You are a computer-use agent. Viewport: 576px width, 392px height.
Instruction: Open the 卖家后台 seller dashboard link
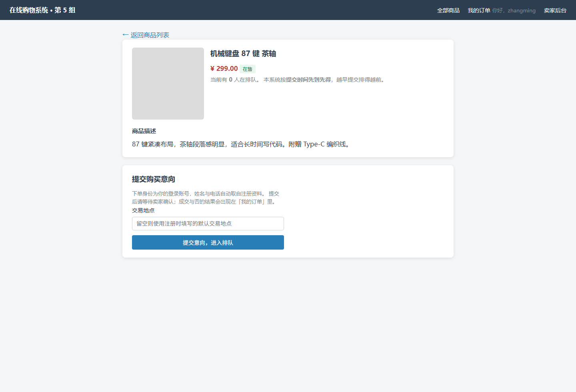555,10
